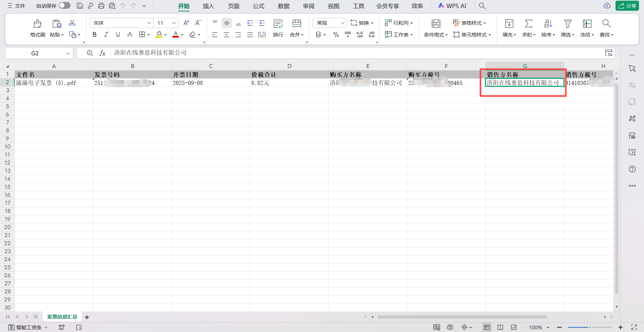The height and width of the screenshot is (332, 644).
Task: Toggle Eye protection mode icon in the status bar
Action: (x=450, y=327)
